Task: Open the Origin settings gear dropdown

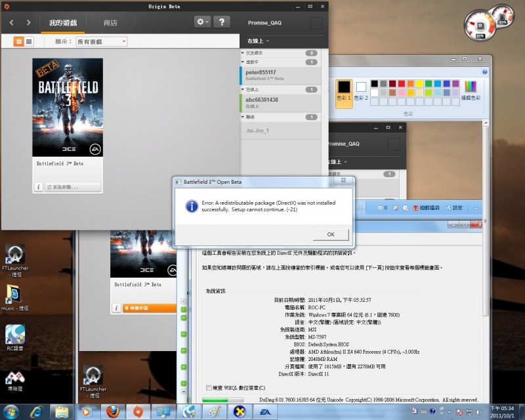Action: click(203, 22)
